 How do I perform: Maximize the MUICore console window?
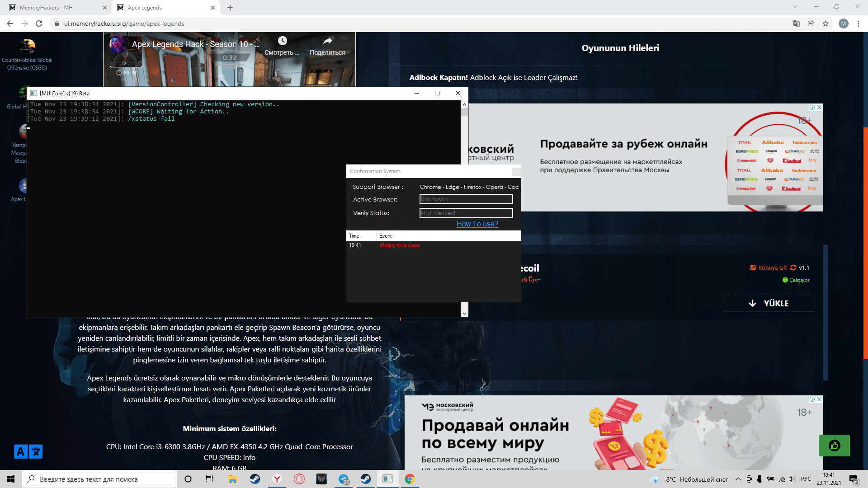coord(437,93)
